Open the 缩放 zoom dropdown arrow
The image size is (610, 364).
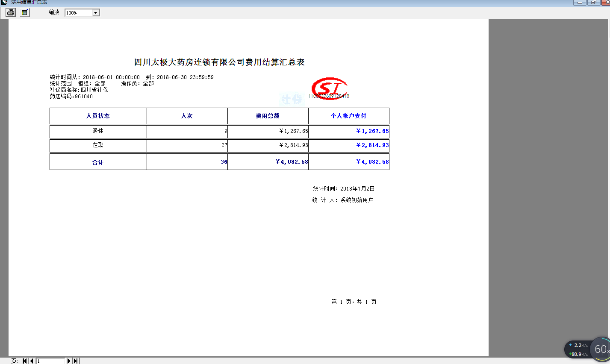click(96, 13)
